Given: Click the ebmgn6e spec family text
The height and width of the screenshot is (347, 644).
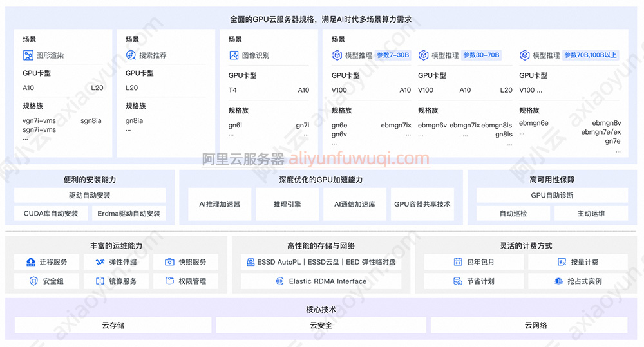Looking at the screenshot, I should (534, 123).
